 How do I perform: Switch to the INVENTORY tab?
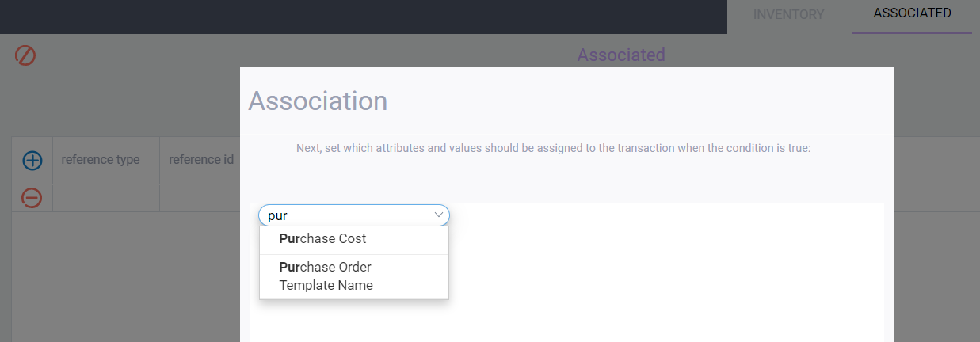pos(788,14)
